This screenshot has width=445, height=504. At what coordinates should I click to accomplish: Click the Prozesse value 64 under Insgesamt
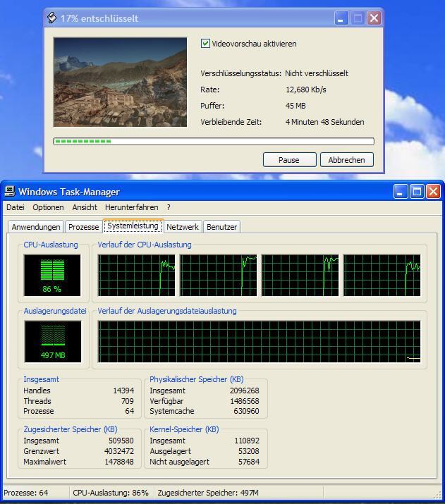pyautogui.click(x=130, y=411)
